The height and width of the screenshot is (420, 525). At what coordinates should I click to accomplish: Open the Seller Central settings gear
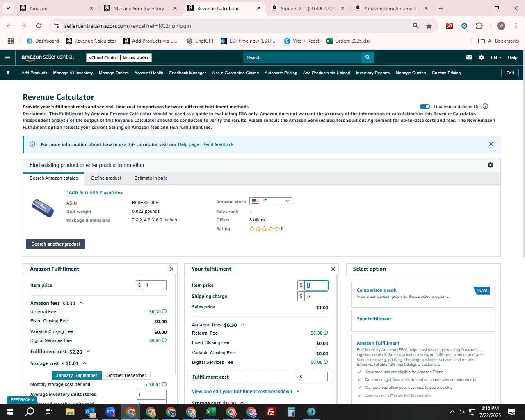coord(482,57)
